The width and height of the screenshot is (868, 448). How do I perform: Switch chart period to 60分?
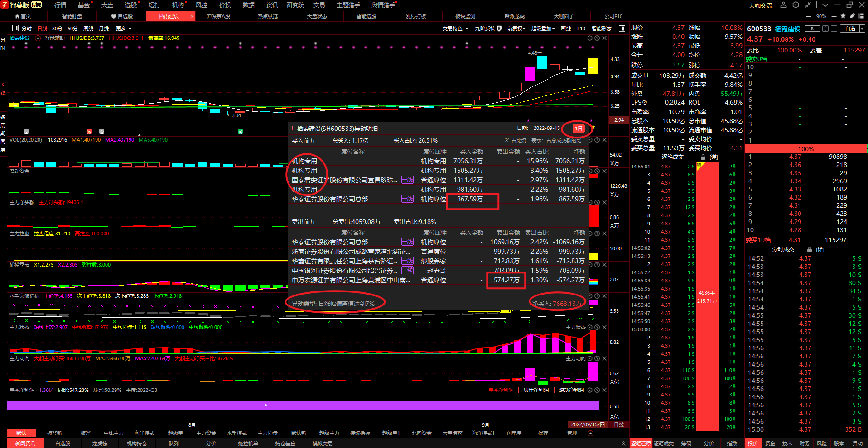(x=72, y=29)
